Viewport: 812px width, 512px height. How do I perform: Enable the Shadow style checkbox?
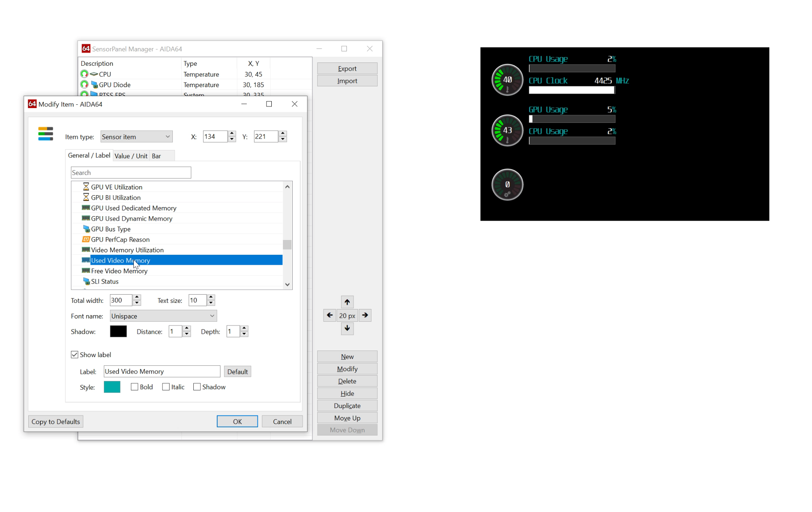tap(197, 387)
